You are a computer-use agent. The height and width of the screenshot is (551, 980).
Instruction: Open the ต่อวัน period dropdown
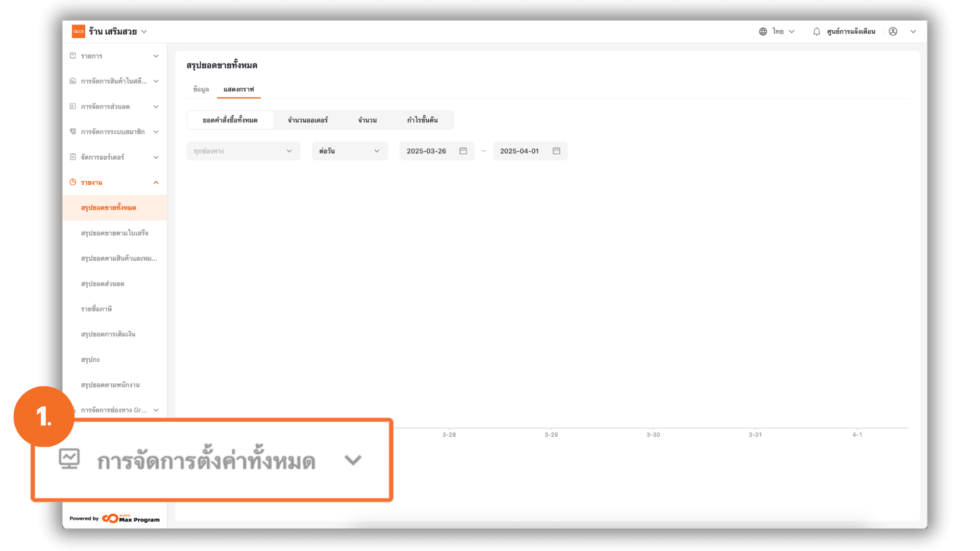[x=350, y=151]
